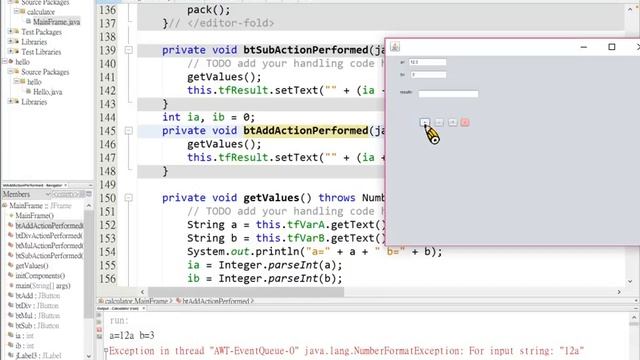Click the 'a=12a b=3' output line

[x=132, y=336]
